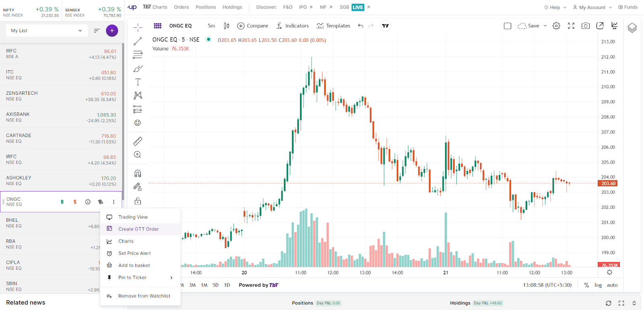The image size is (644, 310).
Task: Add a new scrip with plus button
Action: [x=112, y=31]
